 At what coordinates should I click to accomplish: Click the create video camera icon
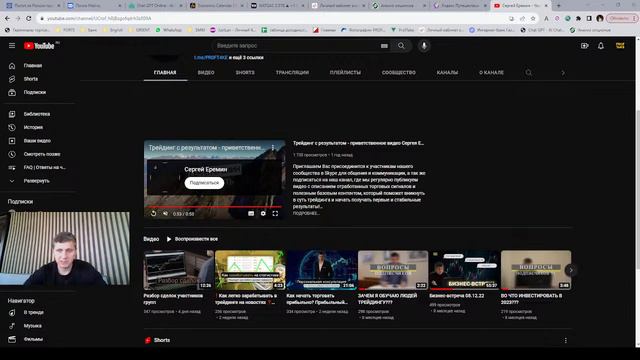point(584,46)
